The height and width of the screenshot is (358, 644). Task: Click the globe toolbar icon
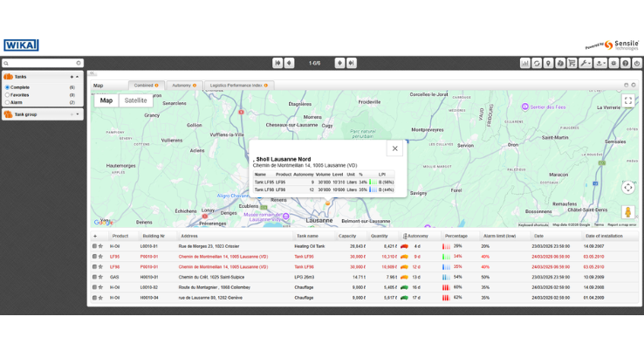(x=560, y=63)
